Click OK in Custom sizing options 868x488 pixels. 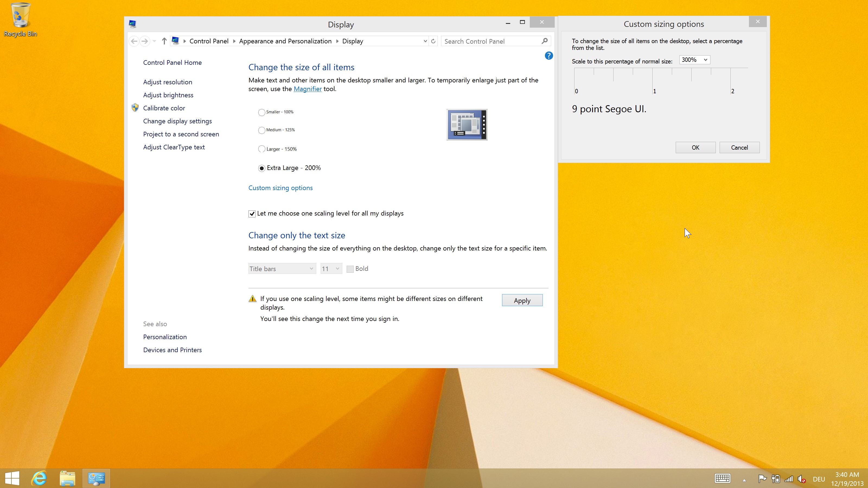click(x=695, y=147)
